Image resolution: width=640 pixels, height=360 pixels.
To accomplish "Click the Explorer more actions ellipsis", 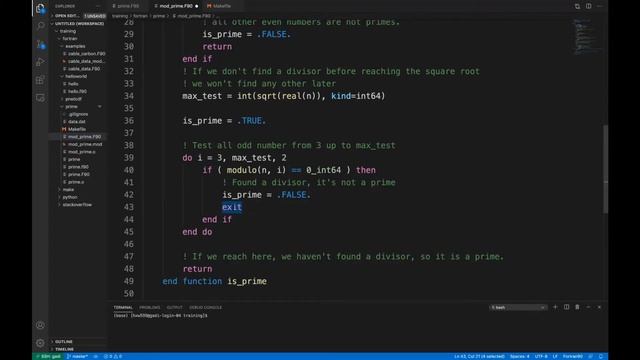I will [x=98, y=6].
